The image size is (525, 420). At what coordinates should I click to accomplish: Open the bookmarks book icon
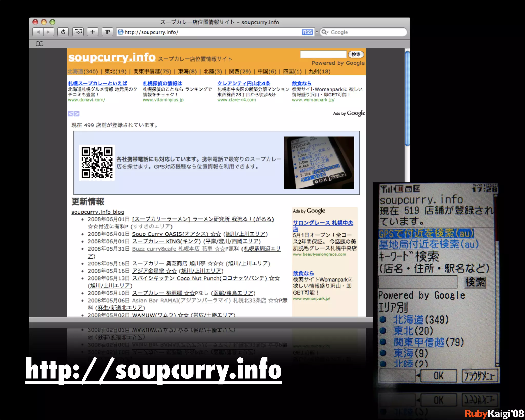(39, 44)
